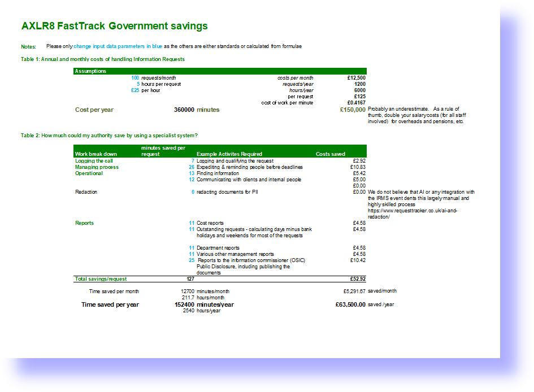Image resolution: width=534 pixels, height=392 pixels.
Task: Select the 127 total minutes value
Action: [x=190, y=279]
